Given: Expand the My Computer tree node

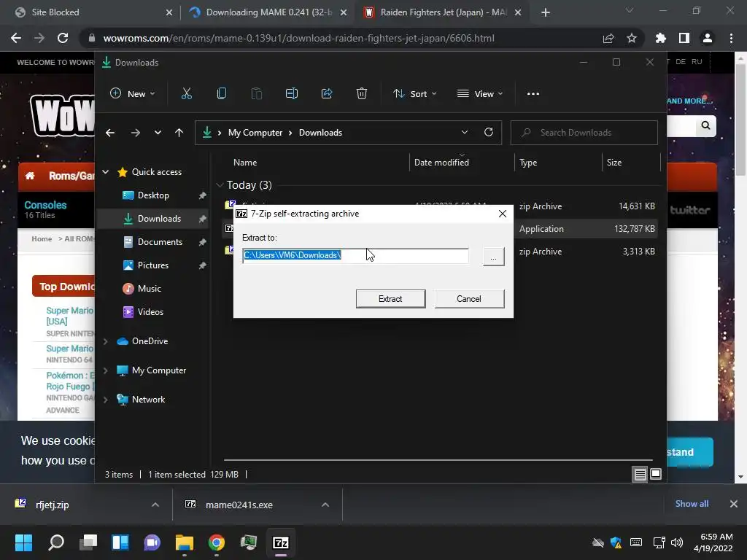Looking at the screenshot, I should pyautogui.click(x=106, y=370).
